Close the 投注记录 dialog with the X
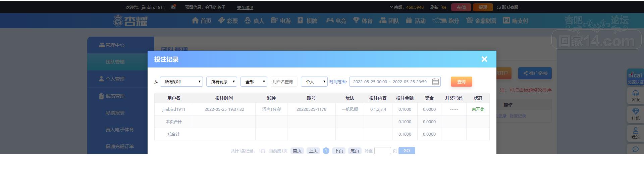 (x=484, y=59)
